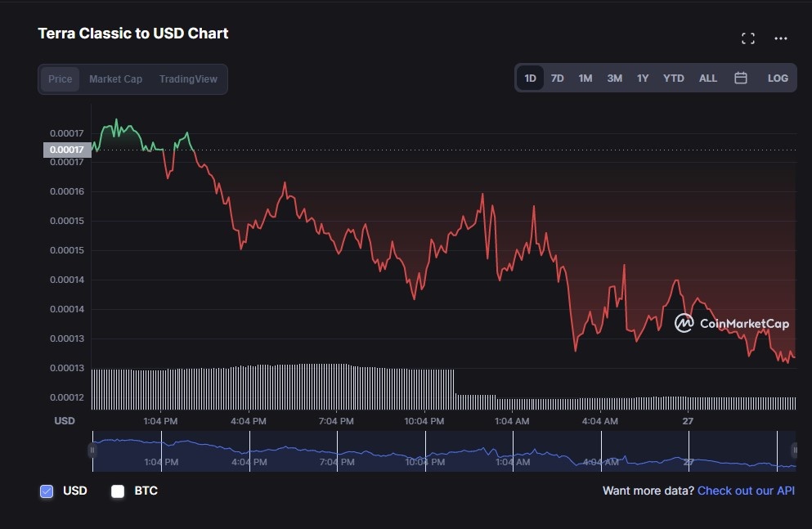Click the CoinMarketCap logo watermark
812x529 pixels.
(x=732, y=323)
